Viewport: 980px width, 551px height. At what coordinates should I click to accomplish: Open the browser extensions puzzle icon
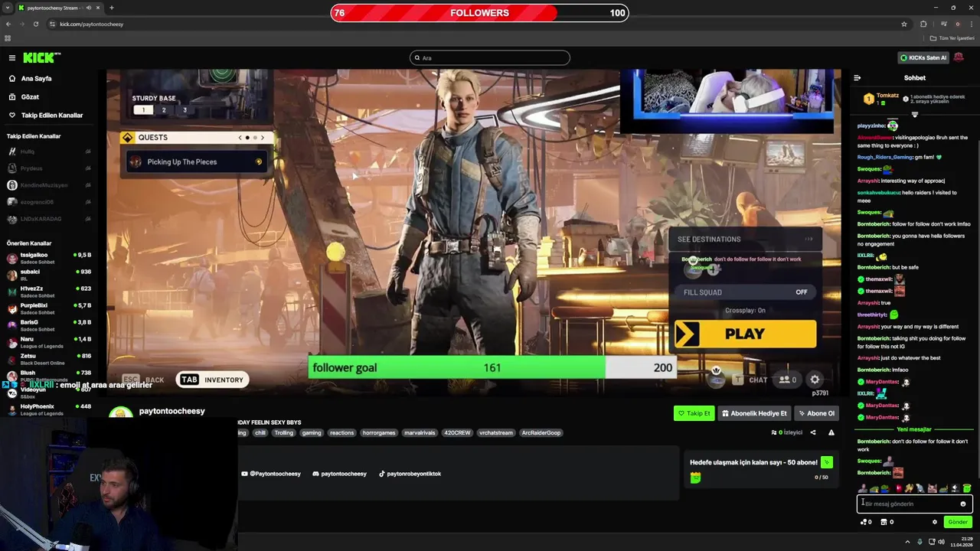923,24
